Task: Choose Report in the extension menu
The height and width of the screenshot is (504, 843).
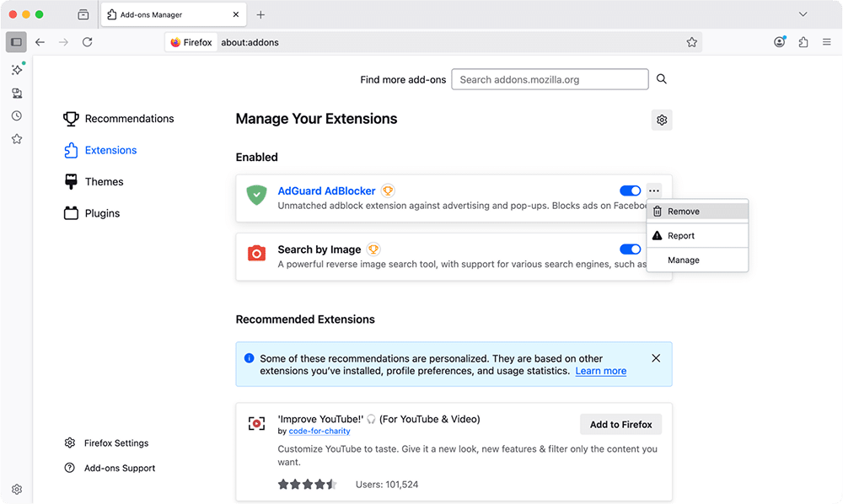Action: point(681,236)
